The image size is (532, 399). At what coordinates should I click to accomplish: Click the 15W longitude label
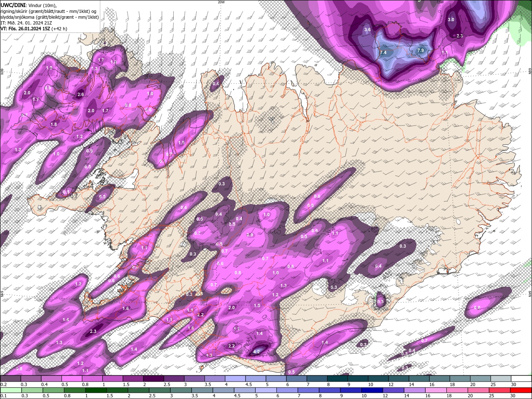click(440, 2)
